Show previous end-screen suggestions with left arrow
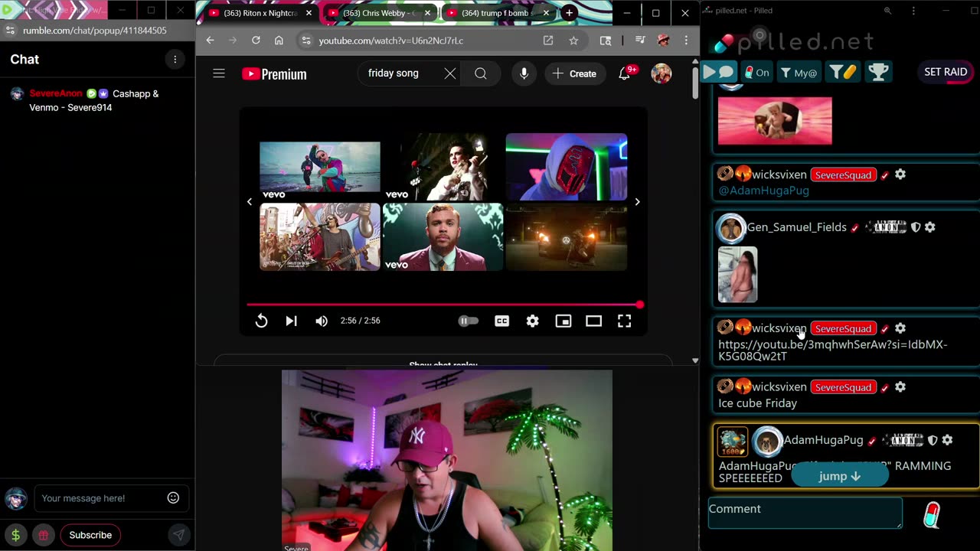Viewport: 980px width, 551px height. coord(249,202)
